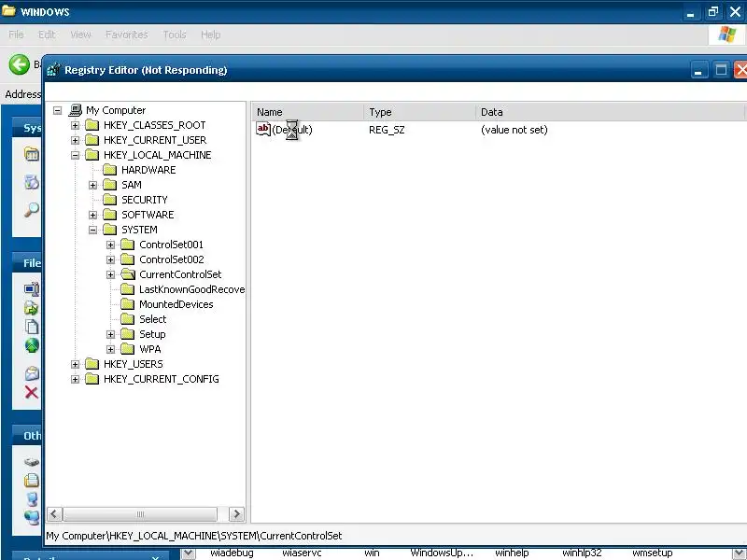The height and width of the screenshot is (560, 747).
Task: Click the SYSTEM key folder icon
Action: pos(110,230)
